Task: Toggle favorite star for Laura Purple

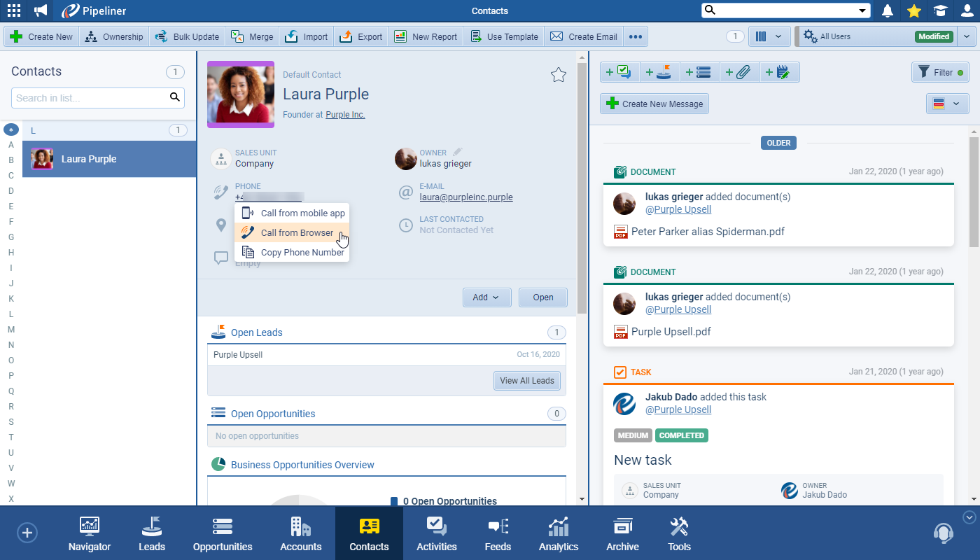Action: pos(558,76)
